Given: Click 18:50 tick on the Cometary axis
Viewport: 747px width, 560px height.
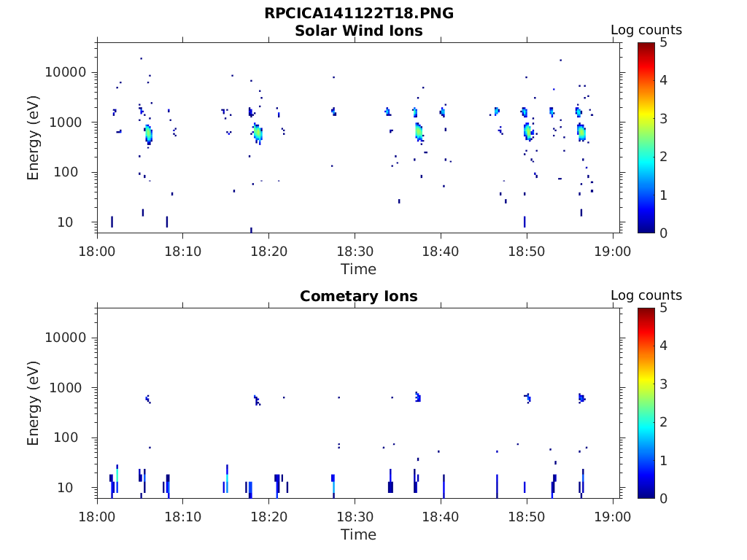Looking at the screenshot, I should click(x=527, y=517).
